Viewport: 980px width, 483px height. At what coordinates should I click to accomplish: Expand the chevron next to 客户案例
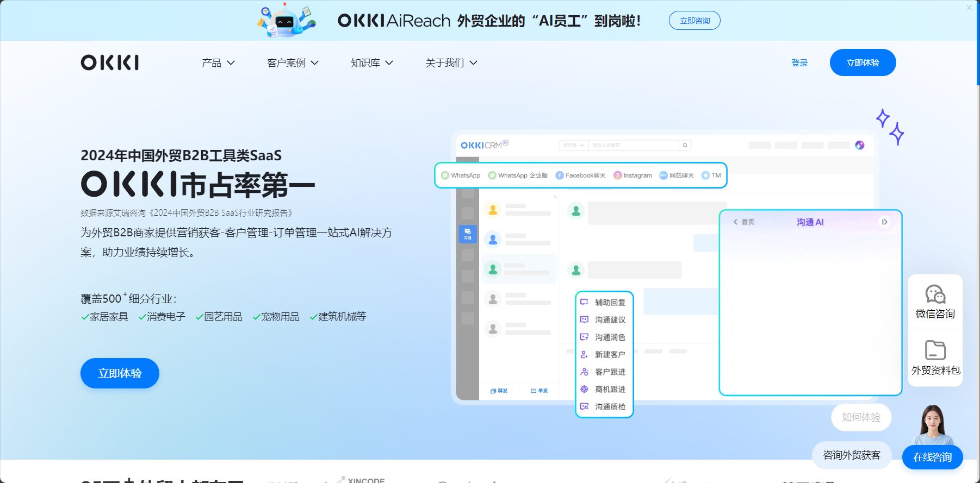coord(314,63)
